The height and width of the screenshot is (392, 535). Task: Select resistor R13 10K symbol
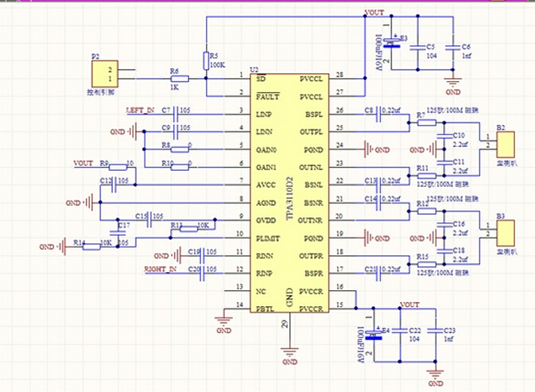point(188,229)
